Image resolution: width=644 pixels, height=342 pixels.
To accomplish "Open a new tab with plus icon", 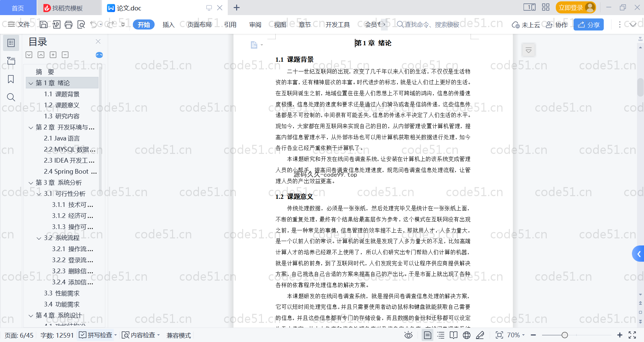I will click(236, 7).
